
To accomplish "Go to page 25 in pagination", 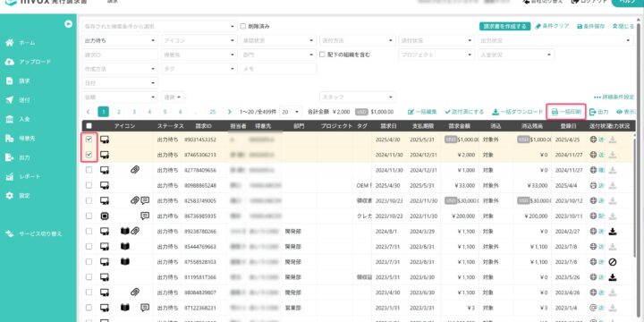I will coord(212,112).
